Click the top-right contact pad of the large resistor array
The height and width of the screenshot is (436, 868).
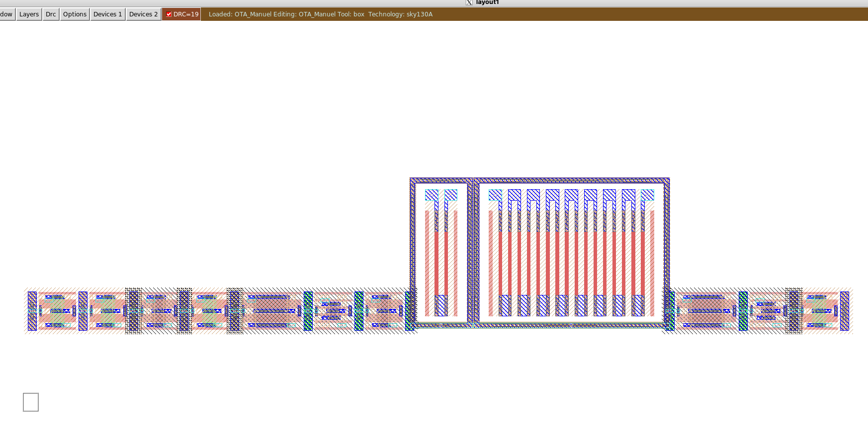(647, 195)
